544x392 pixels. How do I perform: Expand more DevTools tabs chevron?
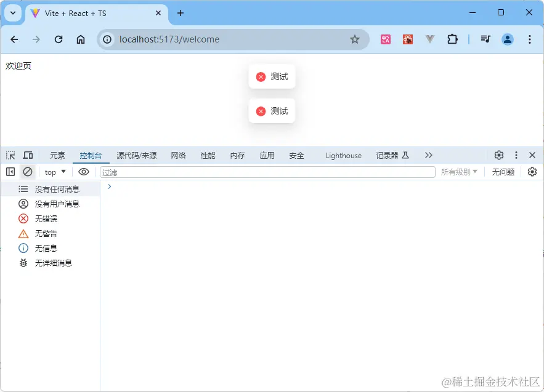[x=428, y=155]
